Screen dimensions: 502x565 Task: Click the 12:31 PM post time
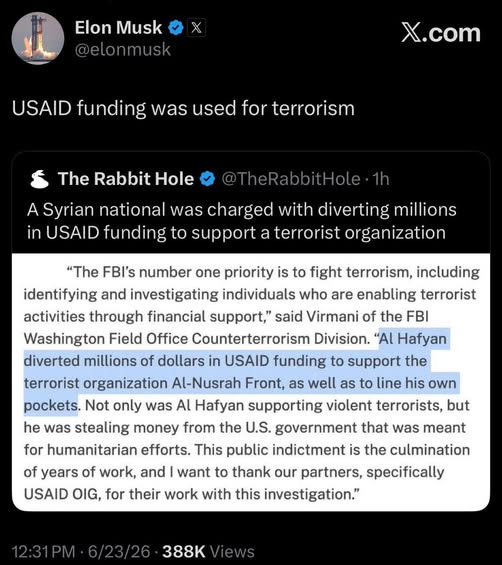coord(43,552)
